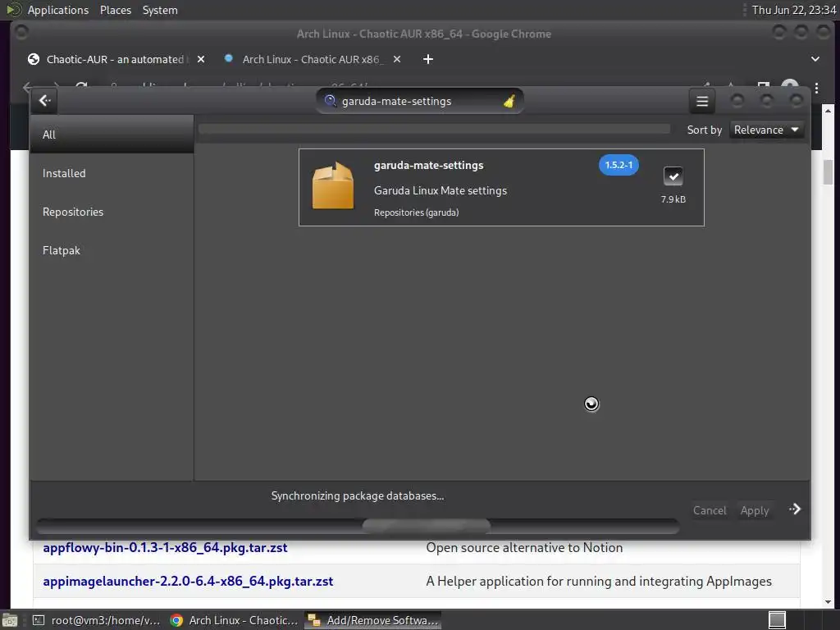Image resolution: width=840 pixels, height=630 pixels.
Task: Open Chrome three-dot menu
Action: click(x=816, y=88)
